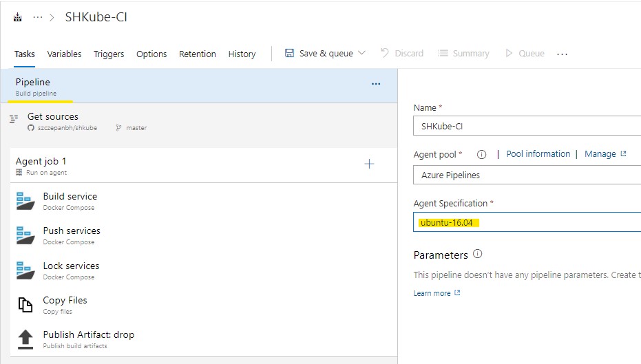Click the Publish Artifact upload icon

pos(25,339)
